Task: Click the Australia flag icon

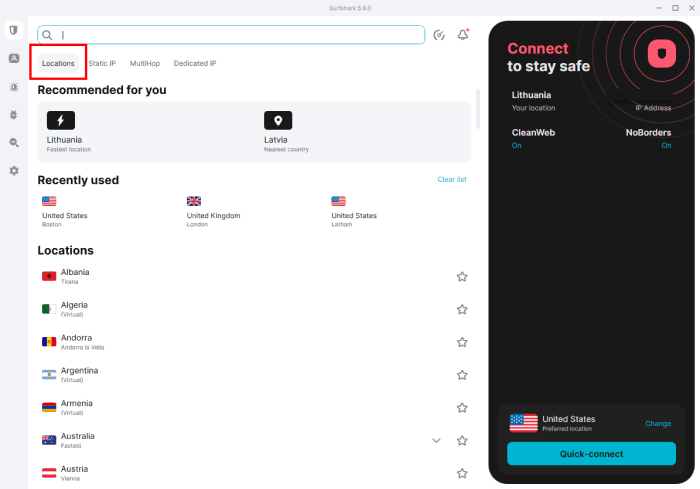Action: pyautogui.click(x=49, y=440)
